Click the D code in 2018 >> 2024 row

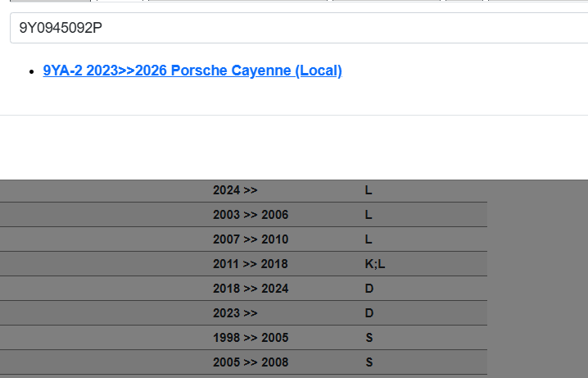point(369,289)
